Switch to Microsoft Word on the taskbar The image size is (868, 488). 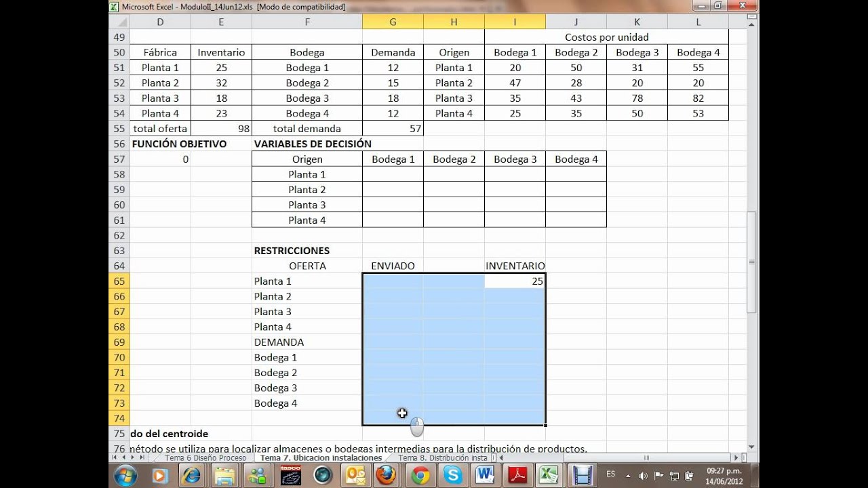[x=486, y=476]
